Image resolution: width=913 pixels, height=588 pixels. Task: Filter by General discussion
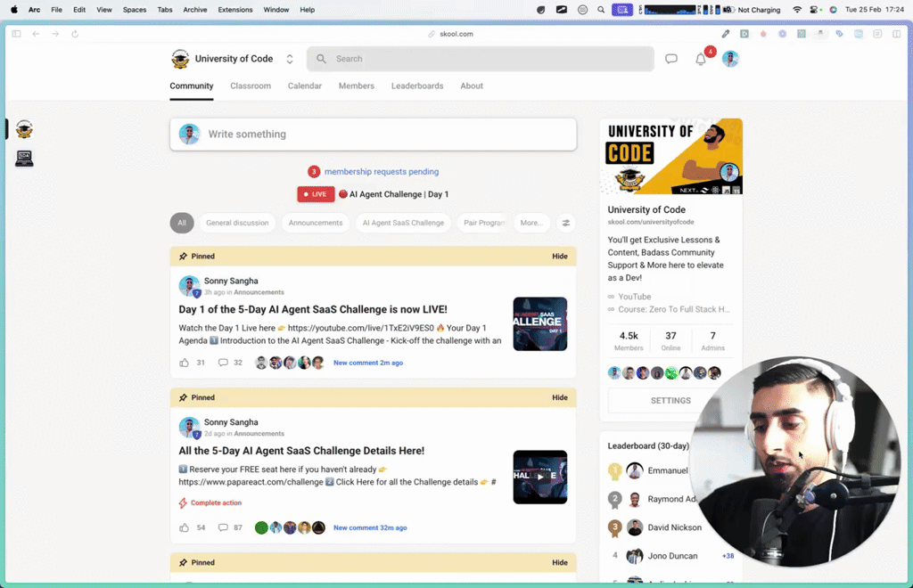tap(237, 223)
